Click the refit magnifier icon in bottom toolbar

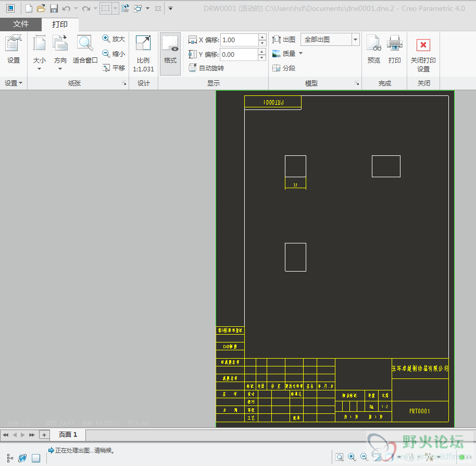click(340, 457)
